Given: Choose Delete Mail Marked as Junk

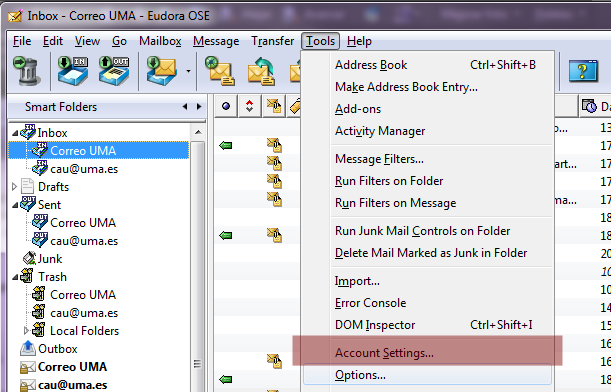Looking at the screenshot, I should pyautogui.click(x=427, y=253).
